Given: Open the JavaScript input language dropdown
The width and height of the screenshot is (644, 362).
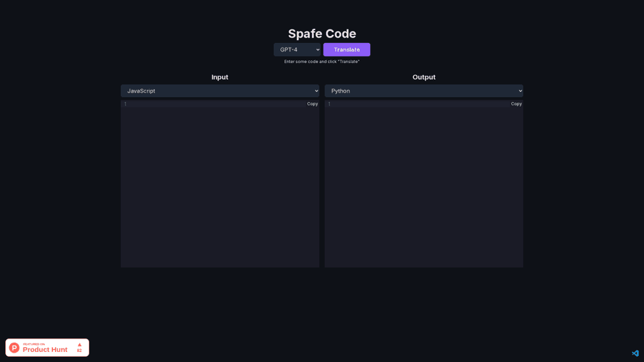Looking at the screenshot, I should click(x=220, y=90).
